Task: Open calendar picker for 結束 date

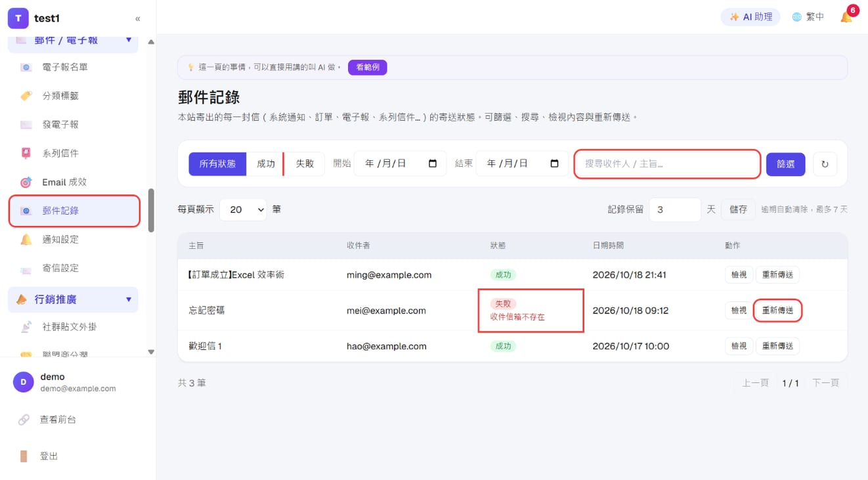Action: click(554, 164)
